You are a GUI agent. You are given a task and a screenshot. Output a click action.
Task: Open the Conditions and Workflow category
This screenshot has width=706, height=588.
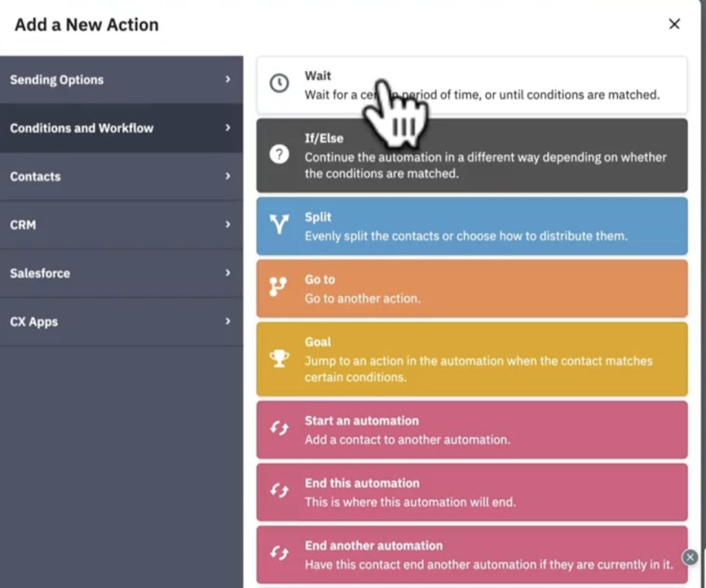click(81, 128)
